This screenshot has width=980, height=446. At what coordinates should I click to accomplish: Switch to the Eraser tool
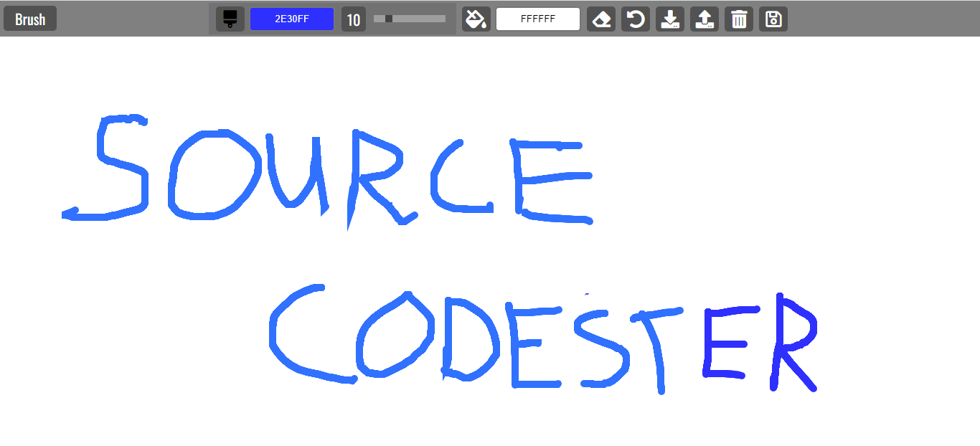601,19
